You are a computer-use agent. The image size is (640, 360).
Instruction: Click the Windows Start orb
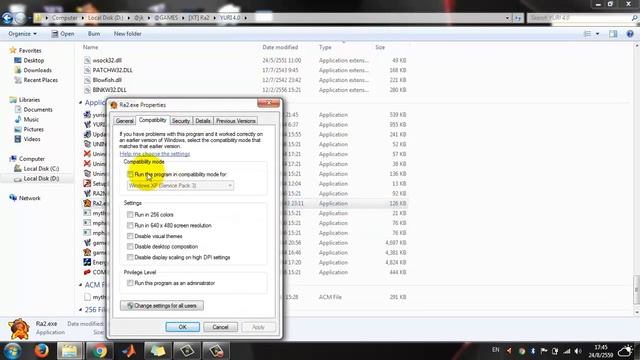[x=12, y=351]
